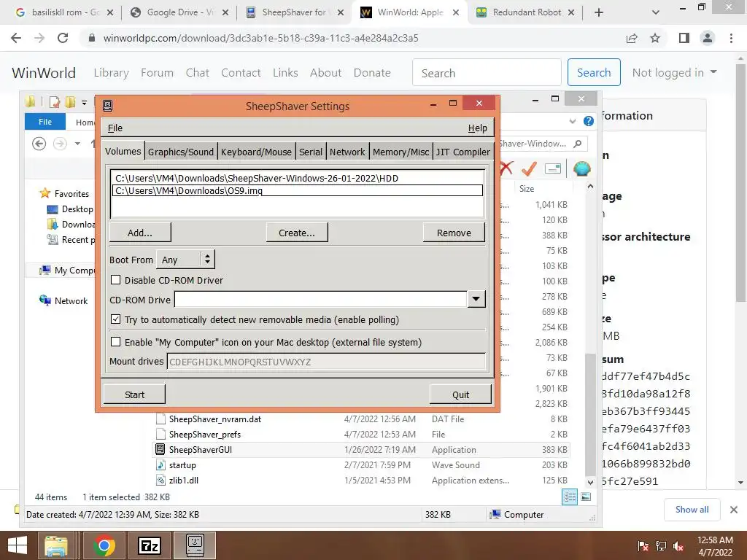Open the WinWorld Forum link
This screenshot has height=560, width=747.
click(158, 72)
